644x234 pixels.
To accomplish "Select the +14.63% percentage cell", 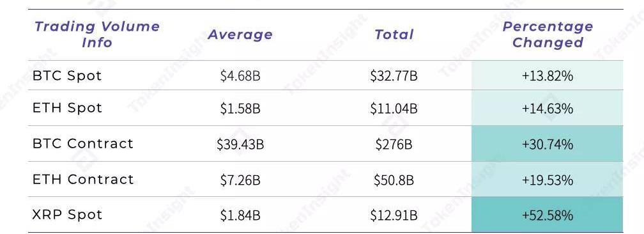I will [548, 108].
